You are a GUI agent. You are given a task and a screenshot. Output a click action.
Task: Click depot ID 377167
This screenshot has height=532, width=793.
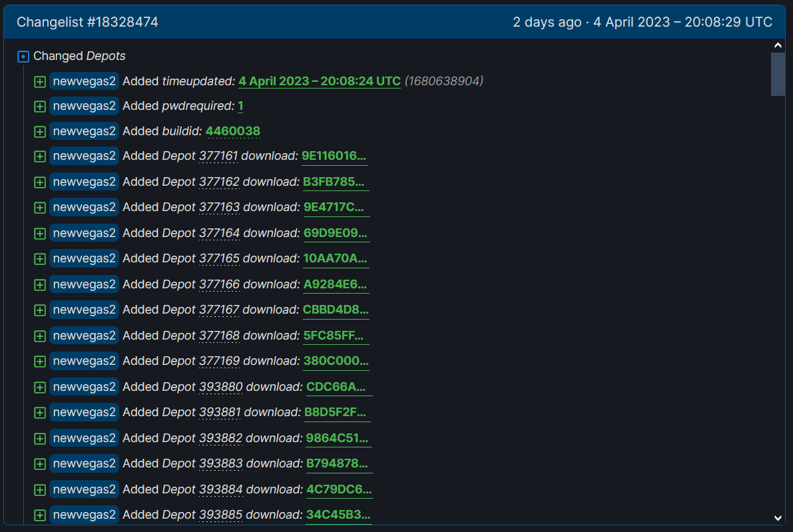[219, 310]
